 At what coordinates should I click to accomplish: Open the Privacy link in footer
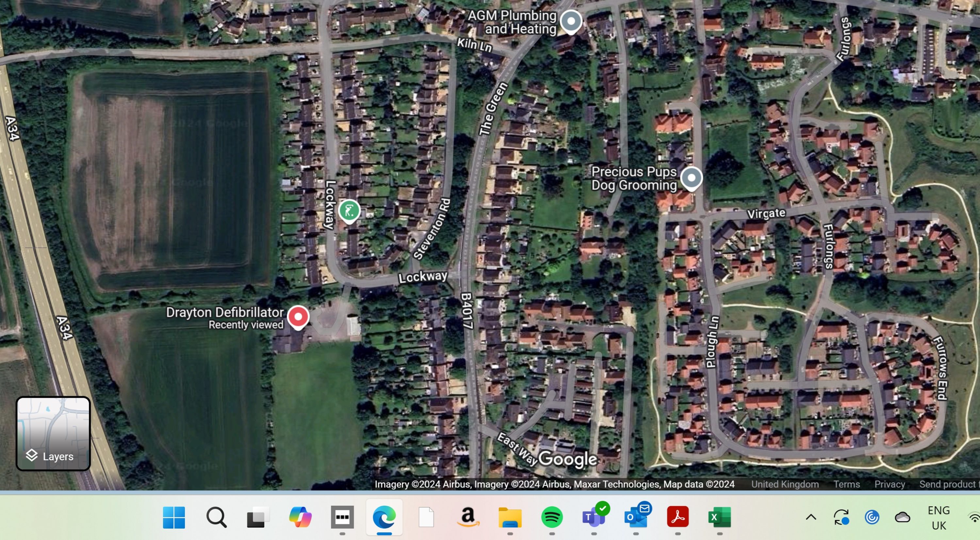click(x=889, y=484)
